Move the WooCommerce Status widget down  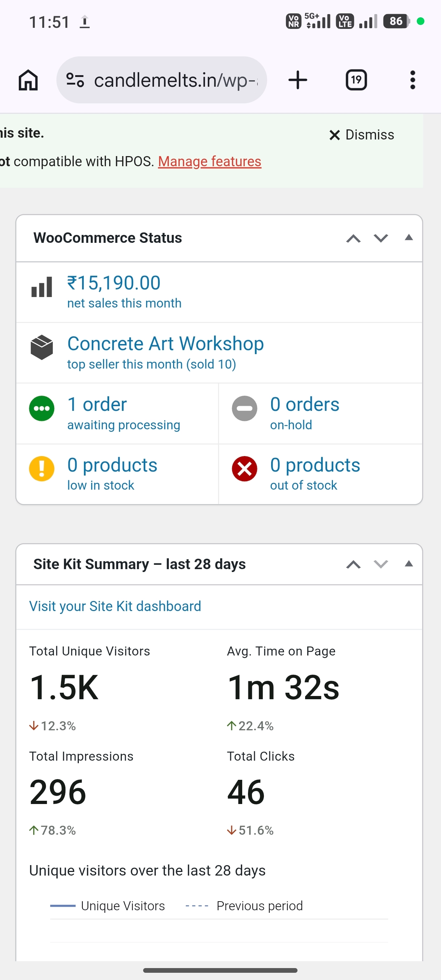coord(381,238)
